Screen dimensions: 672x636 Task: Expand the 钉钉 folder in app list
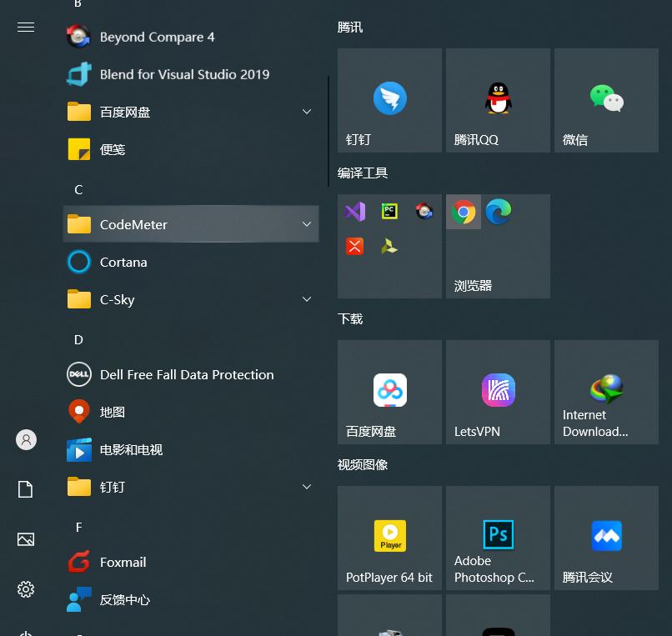pos(306,487)
